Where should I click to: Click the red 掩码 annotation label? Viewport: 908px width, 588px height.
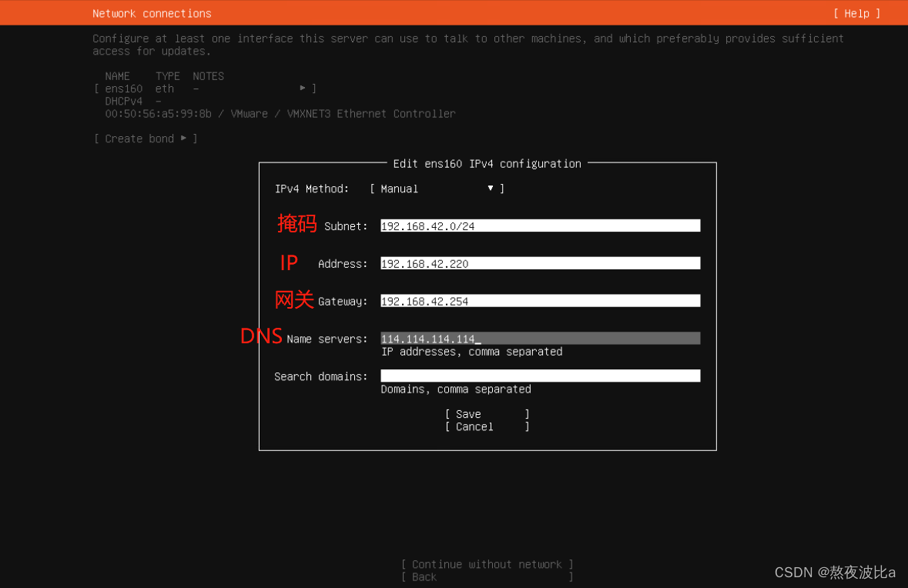(297, 224)
